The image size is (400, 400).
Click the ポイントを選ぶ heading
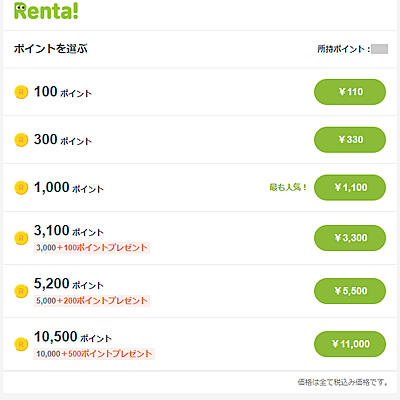coord(51,49)
